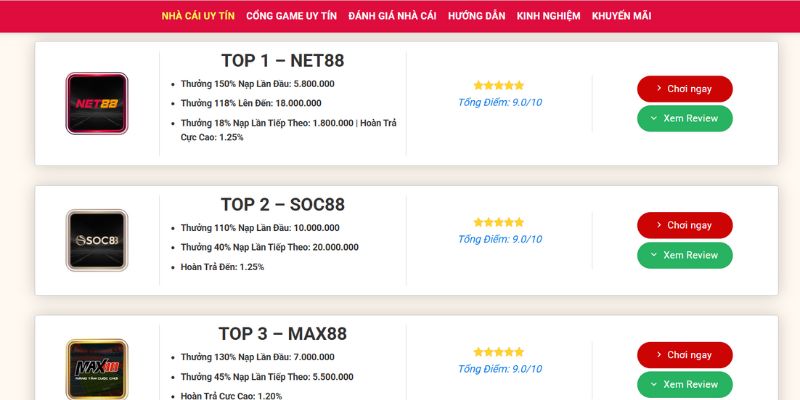Image resolution: width=800 pixels, height=400 pixels.
Task: Click Chơi ngay for SOC88
Action: point(685,225)
